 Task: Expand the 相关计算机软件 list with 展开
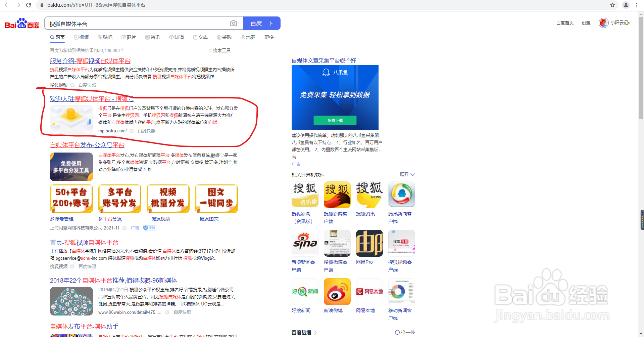[x=407, y=174]
